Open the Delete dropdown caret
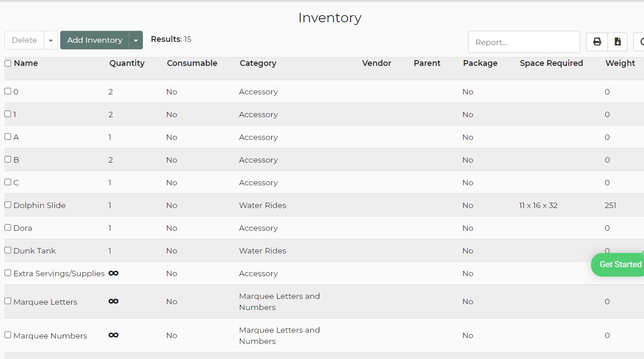The image size is (644, 359). [x=51, y=40]
